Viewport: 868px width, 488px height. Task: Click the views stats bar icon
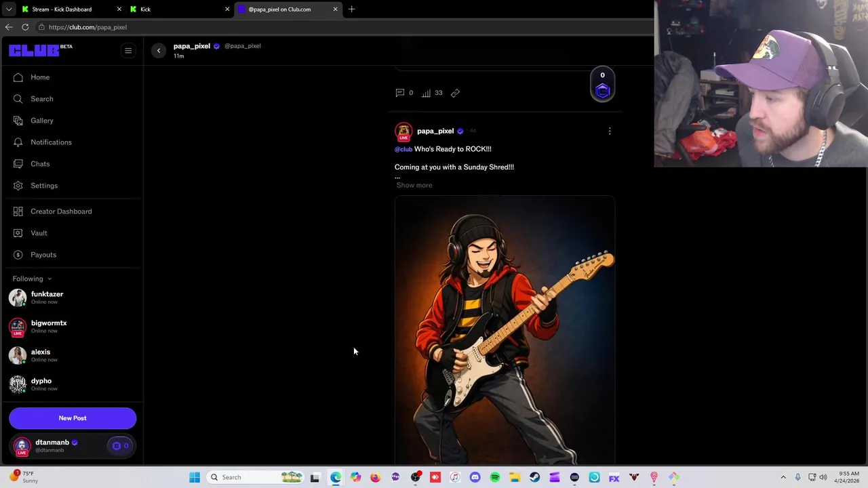click(x=426, y=93)
